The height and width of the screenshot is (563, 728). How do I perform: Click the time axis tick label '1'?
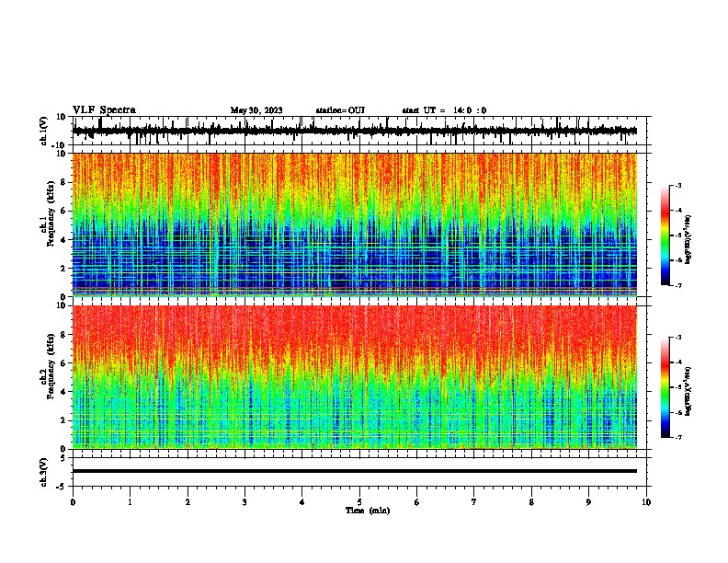(x=130, y=502)
